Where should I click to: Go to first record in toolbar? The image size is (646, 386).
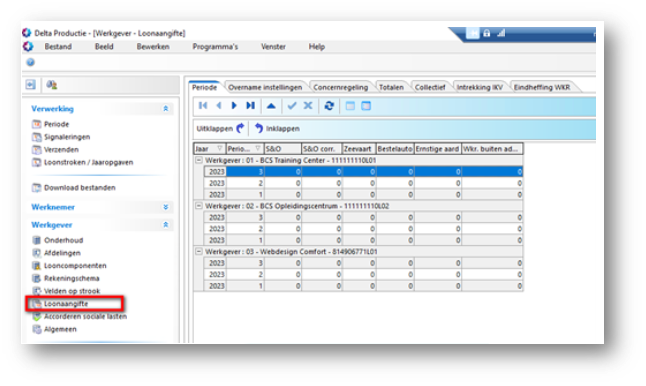tap(203, 106)
